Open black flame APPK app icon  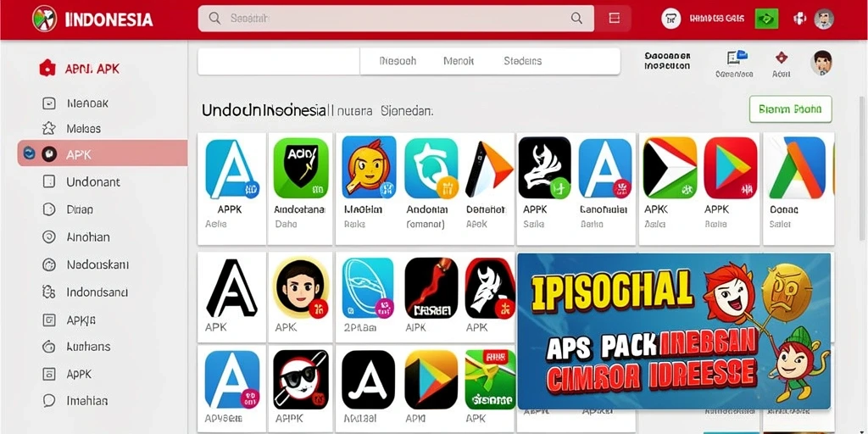pyautogui.click(x=545, y=168)
